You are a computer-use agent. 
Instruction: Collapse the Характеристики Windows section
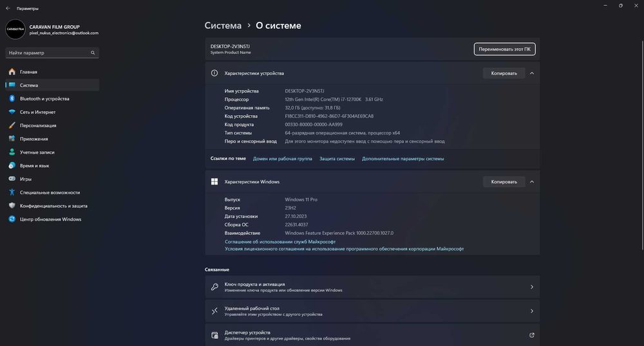click(532, 181)
